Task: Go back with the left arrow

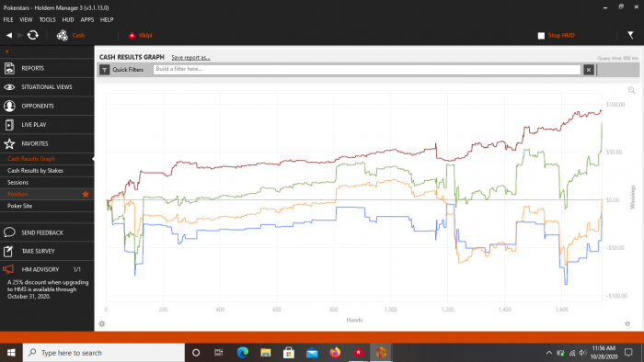Action: pyautogui.click(x=8, y=35)
